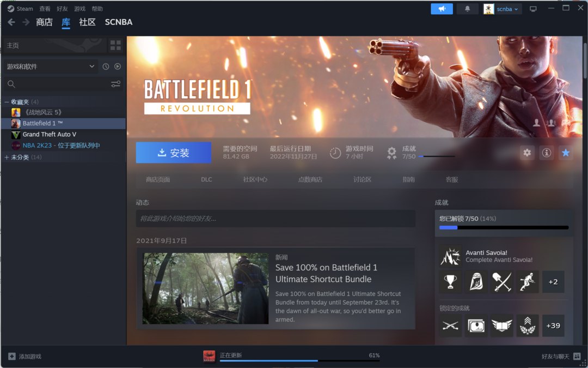The width and height of the screenshot is (588, 368).
Task: Show the +39 more locked achievements
Action: click(553, 325)
